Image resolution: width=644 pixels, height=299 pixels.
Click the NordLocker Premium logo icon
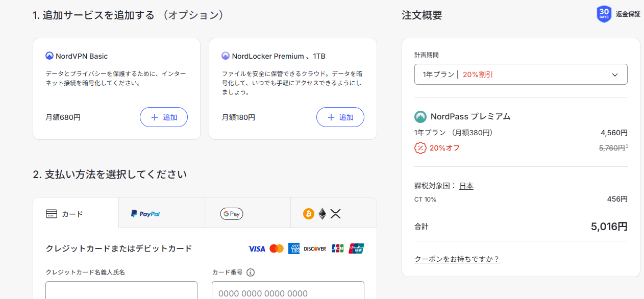point(226,56)
